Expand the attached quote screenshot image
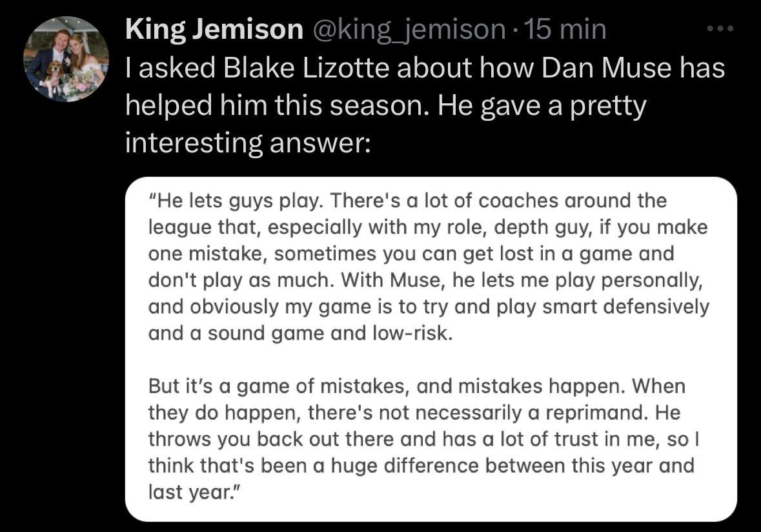Screen dimensions: 761x532 pos(431,349)
